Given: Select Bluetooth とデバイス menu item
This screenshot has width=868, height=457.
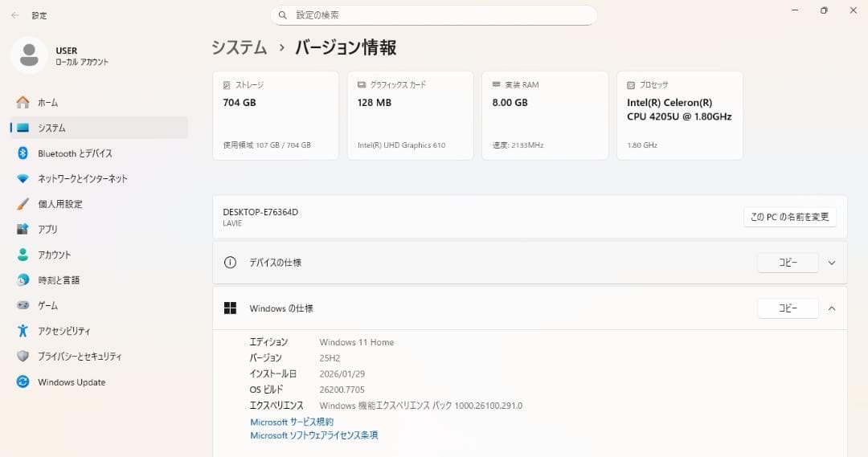Looking at the screenshot, I should [99, 153].
